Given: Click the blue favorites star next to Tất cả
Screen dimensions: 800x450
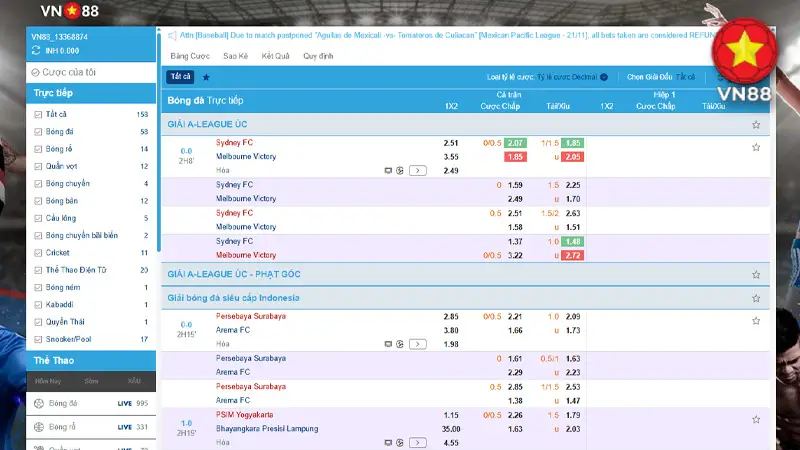Looking at the screenshot, I should point(206,77).
